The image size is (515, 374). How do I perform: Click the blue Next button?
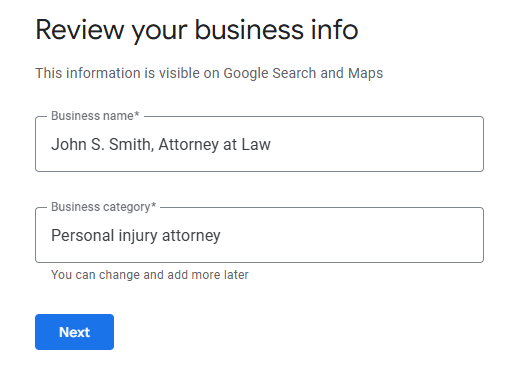click(x=74, y=332)
